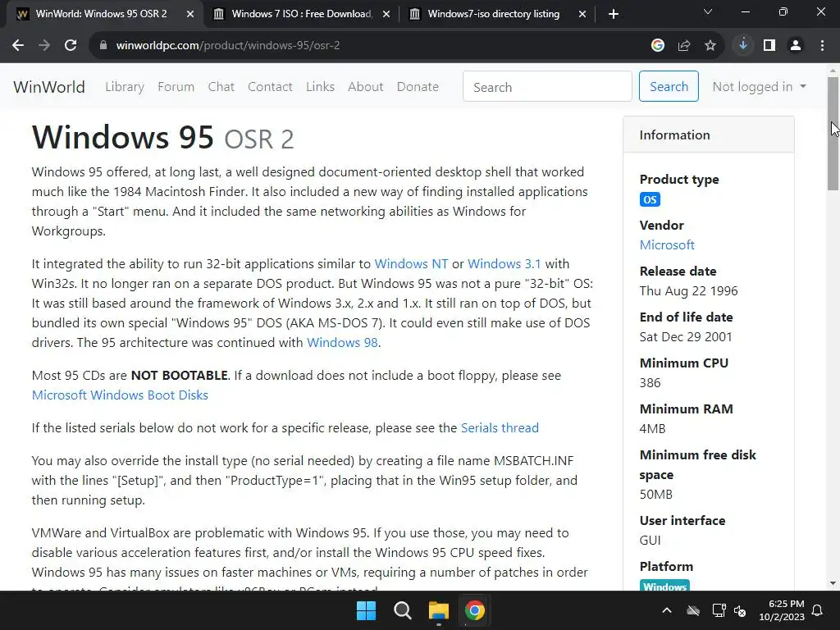The height and width of the screenshot is (630, 840).
Task: Click the cloud sync tray icon
Action: (693, 610)
